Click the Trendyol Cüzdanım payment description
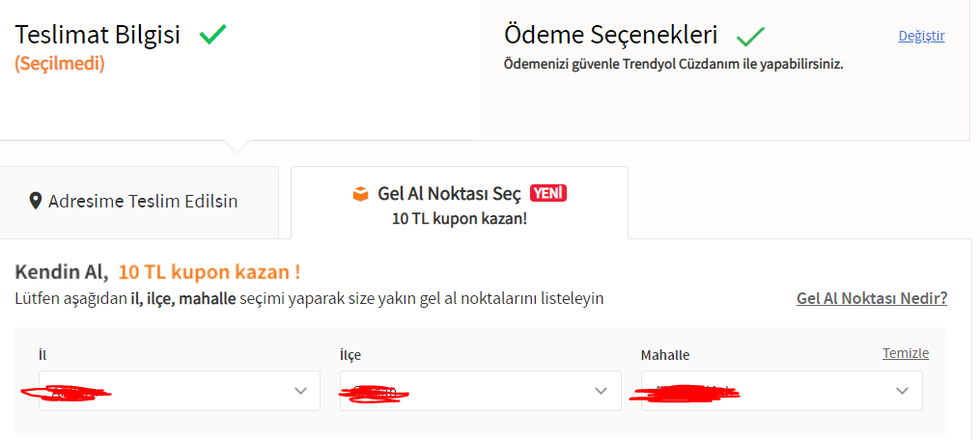 [x=673, y=65]
